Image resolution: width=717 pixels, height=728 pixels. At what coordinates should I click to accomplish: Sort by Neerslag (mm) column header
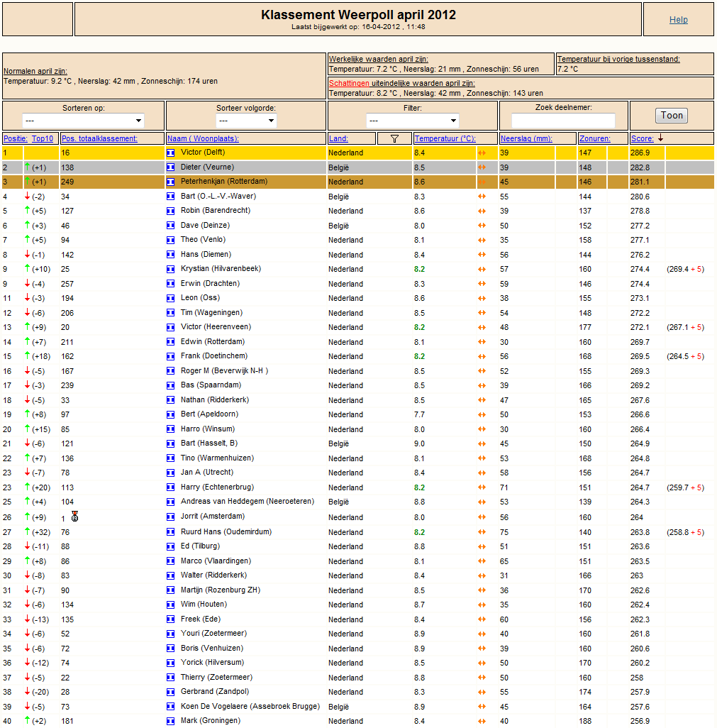[526, 138]
